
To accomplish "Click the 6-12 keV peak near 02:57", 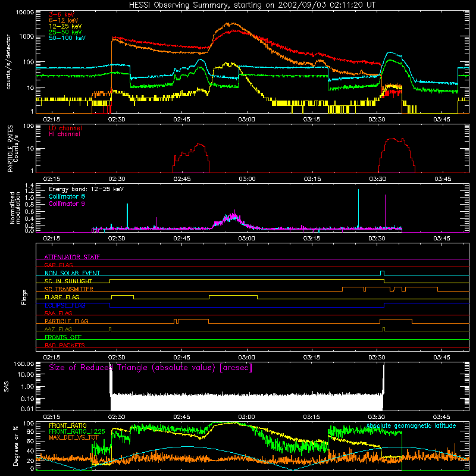I will [x=233, y=23].
